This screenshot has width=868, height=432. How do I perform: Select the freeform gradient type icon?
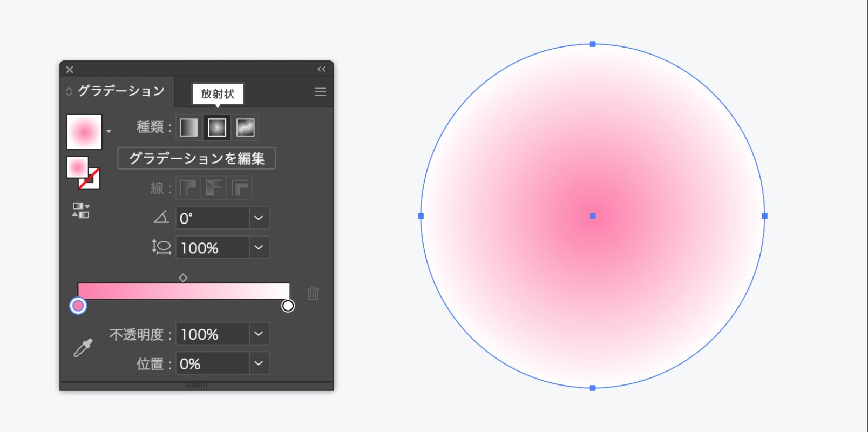click(x=245, y=127)
